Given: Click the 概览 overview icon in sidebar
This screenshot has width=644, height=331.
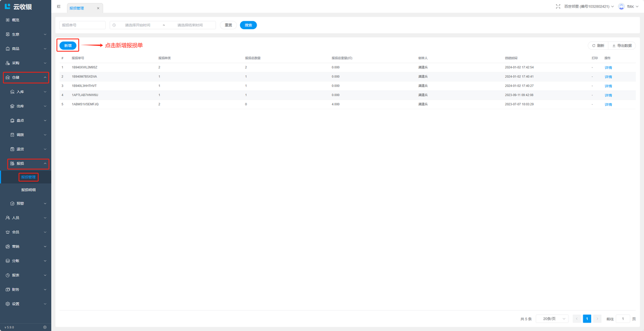Looking at the screenshot, I should point(8,20).
